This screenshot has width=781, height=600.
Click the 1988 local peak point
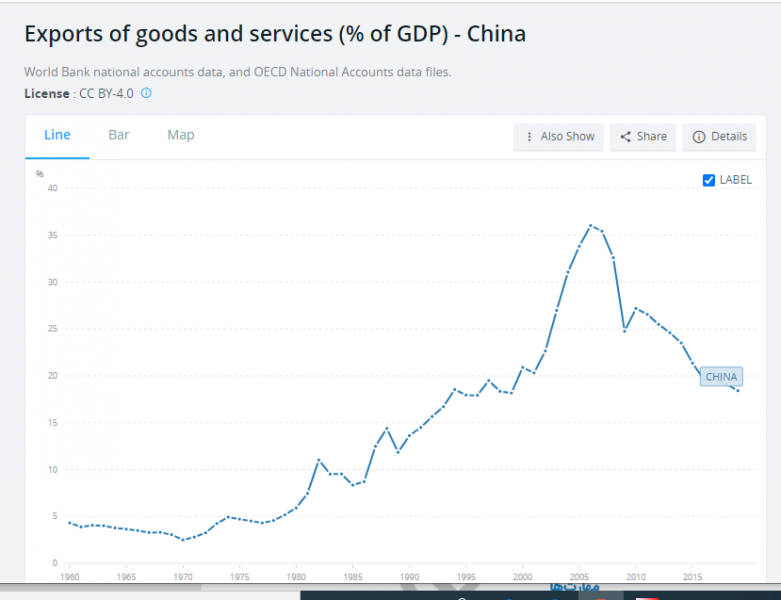point(387,428)
